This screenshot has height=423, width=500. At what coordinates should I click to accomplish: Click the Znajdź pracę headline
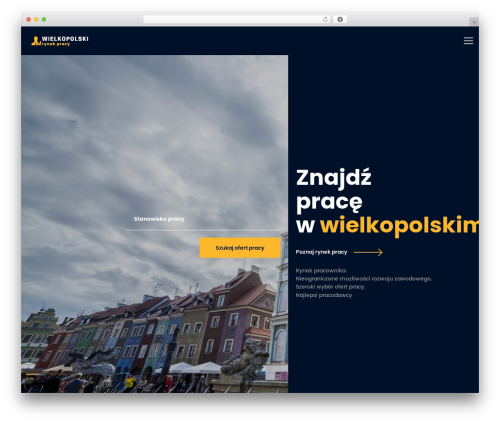point(333,189)
